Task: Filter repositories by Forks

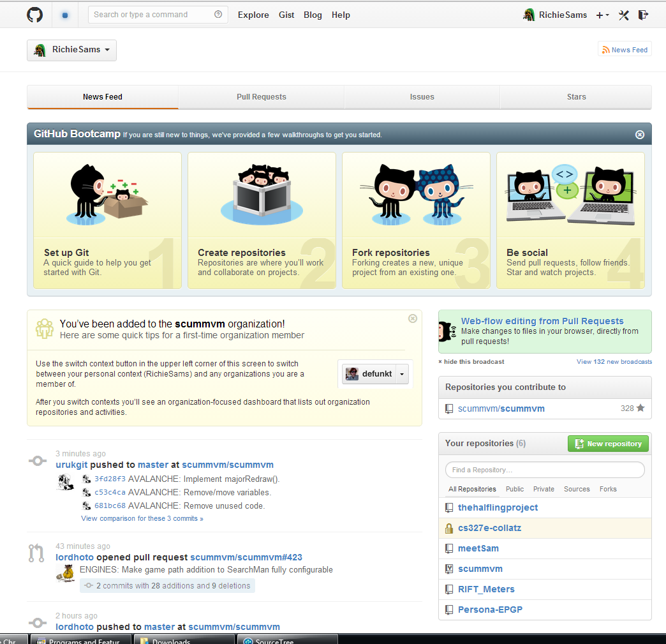Action: point(608,490)
